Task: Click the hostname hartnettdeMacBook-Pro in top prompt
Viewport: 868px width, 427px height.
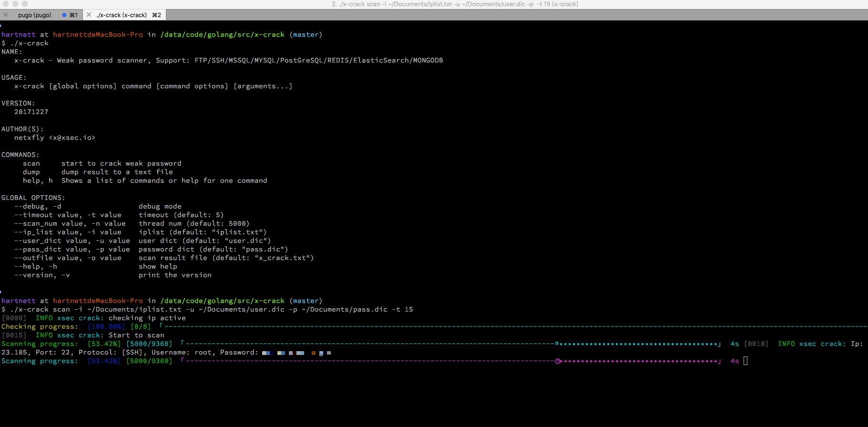Action: coord(98,34)
